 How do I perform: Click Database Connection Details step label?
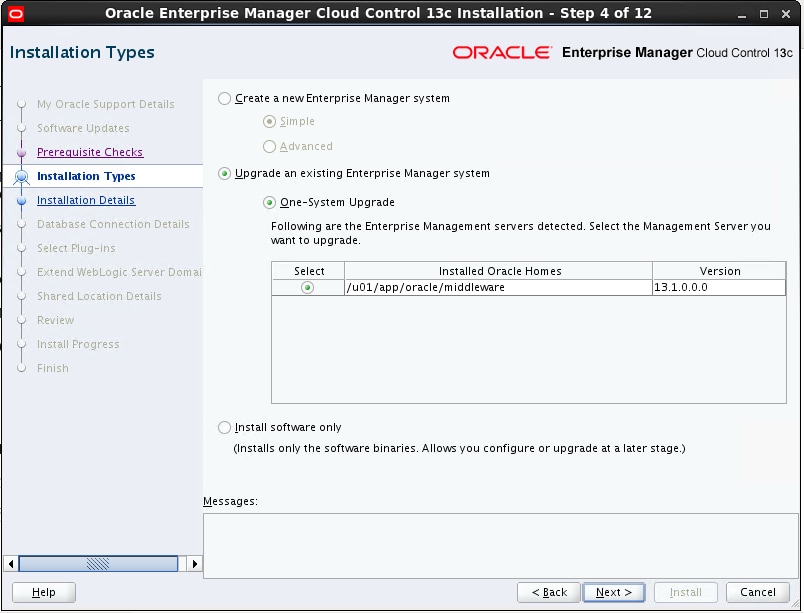[113, 224]
